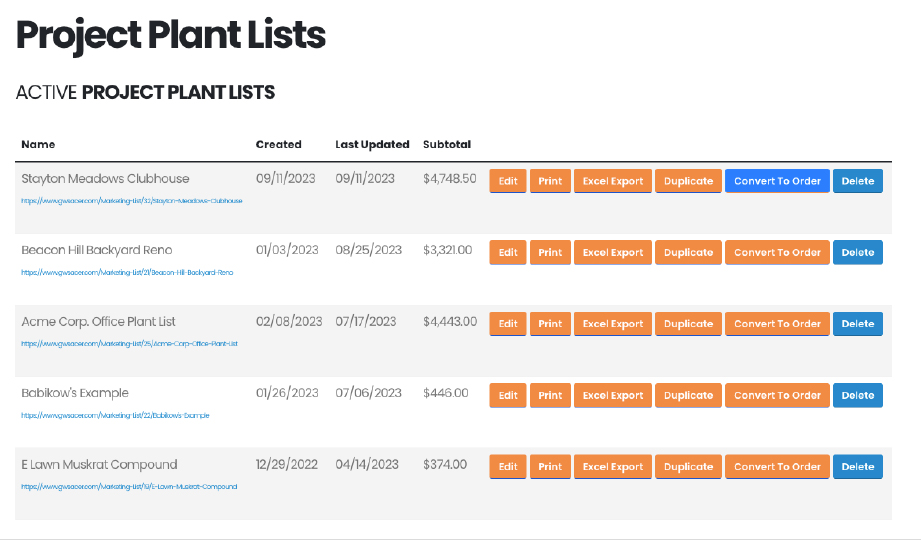Edit the Acme Corp. Office Plant List

508,324
